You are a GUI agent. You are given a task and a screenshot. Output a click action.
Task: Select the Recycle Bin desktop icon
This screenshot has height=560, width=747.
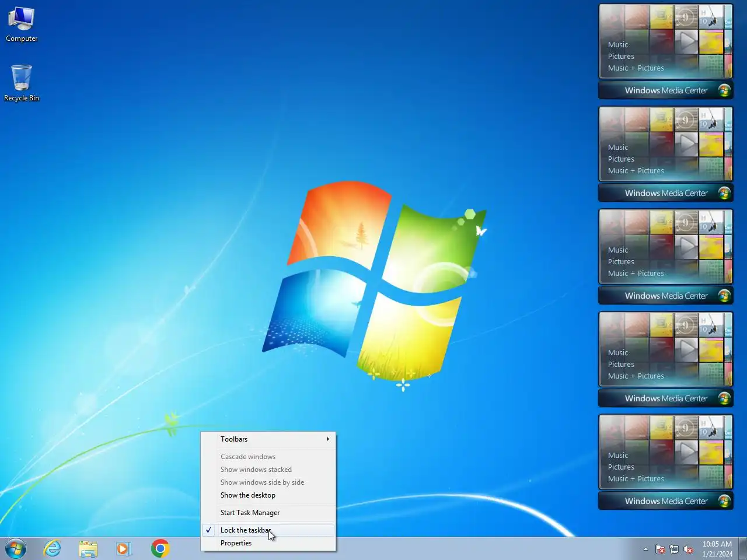(x=22, y=83)
